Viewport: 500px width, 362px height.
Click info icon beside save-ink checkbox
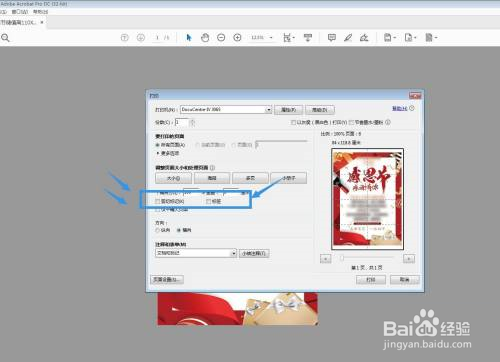(x=388, y=122)
